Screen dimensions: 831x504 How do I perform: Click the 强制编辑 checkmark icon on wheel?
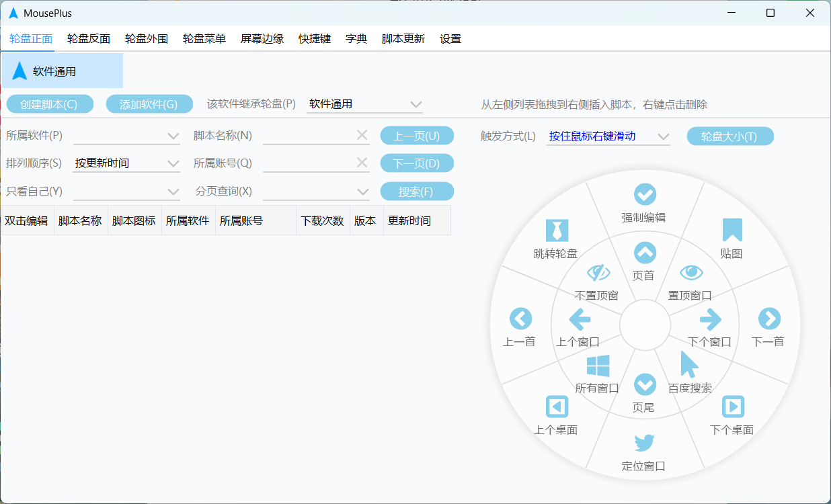point(645,194)
